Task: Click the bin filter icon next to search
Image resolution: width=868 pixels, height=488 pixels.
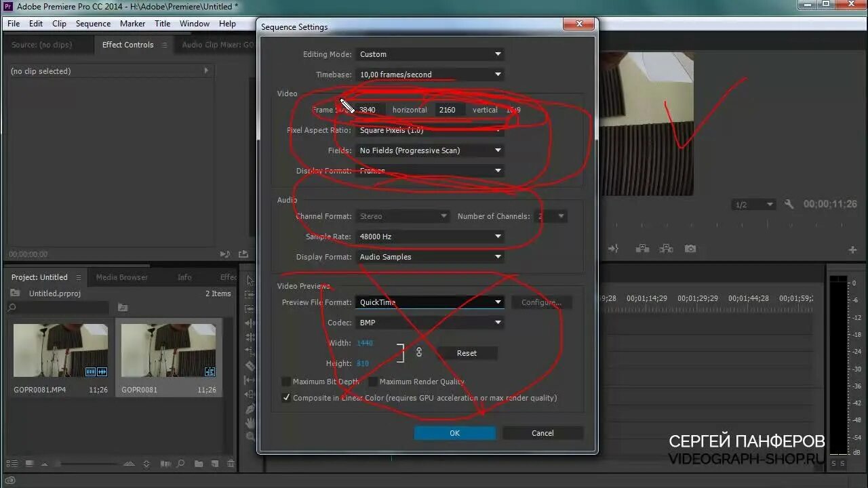Action: (x=123, y=308)
